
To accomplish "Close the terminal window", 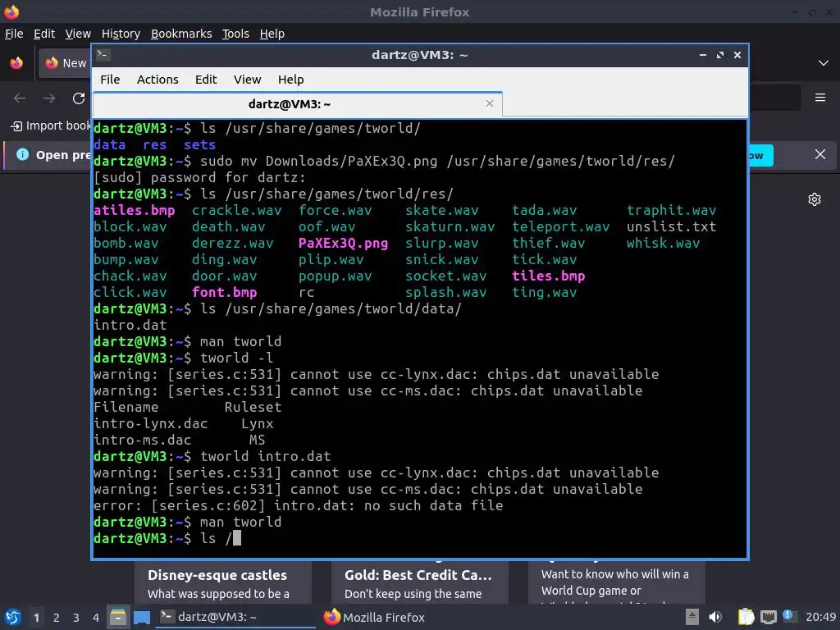I will coord(737,55).
